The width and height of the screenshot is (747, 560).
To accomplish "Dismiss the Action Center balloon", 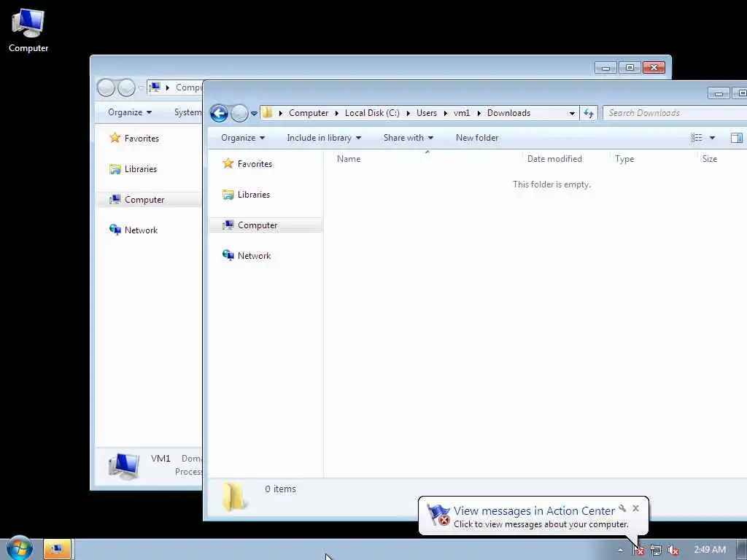I will coord(635,508).
